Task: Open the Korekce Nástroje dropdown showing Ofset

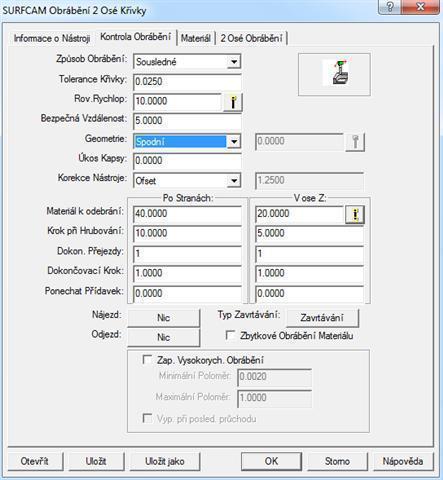Action: tap(234, 181)
